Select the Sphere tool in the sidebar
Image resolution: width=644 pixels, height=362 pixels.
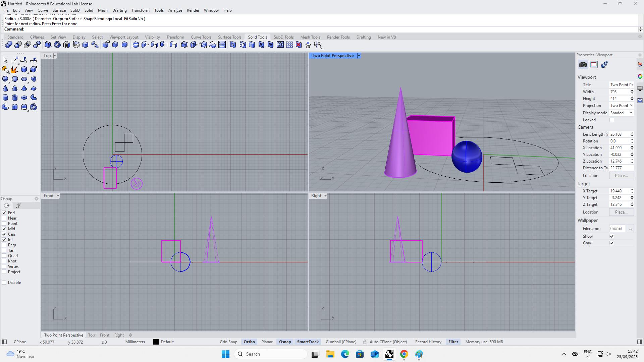(5, 79)
